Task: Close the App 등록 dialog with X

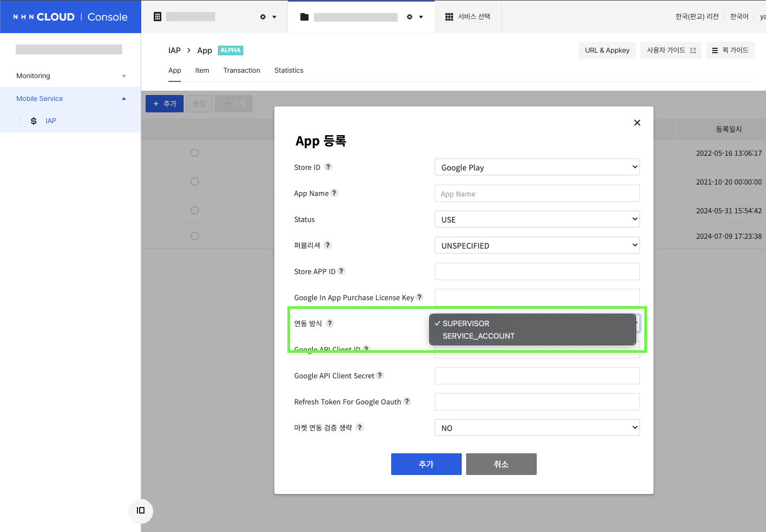Action: (x=637, y=123)
